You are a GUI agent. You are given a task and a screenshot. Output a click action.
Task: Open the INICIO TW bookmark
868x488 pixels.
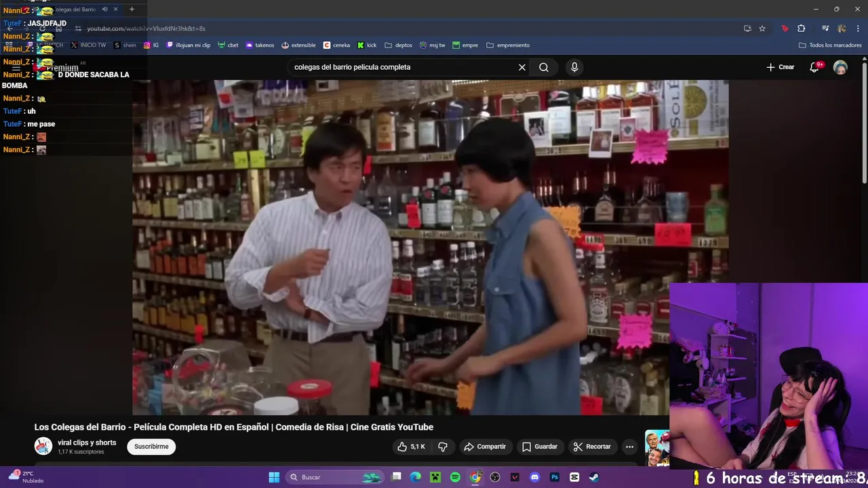(88, 45)
